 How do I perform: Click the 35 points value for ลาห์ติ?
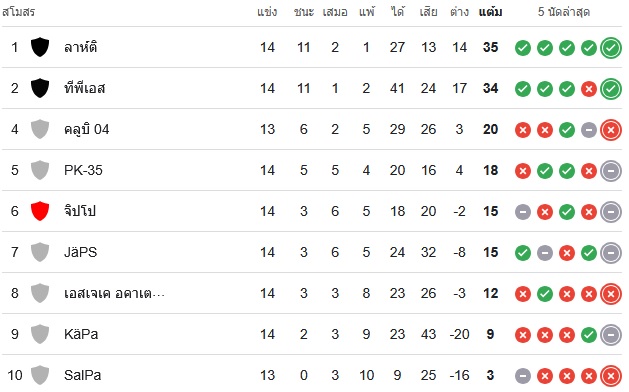click(490, 47)
